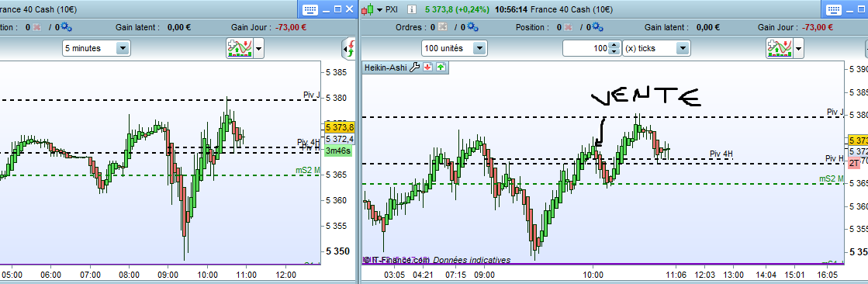868x284 pixels.
Task: Click mS2 M label in right chart
Action: (x=832, y=178)
